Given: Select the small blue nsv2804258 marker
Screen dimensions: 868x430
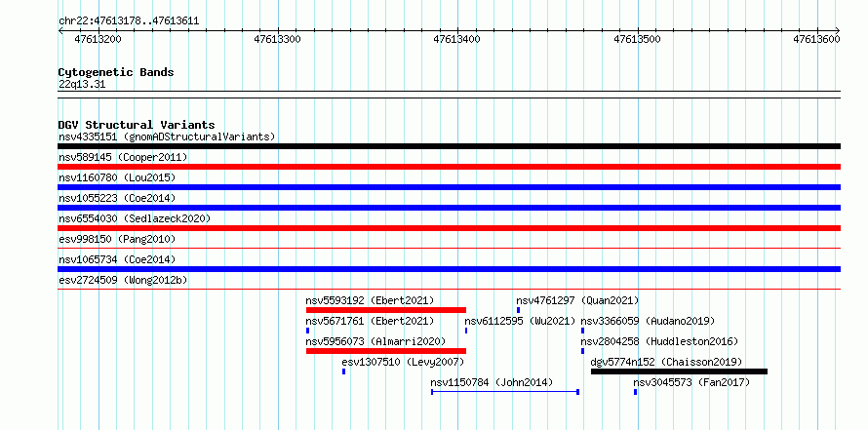Looking at the screenshot, I should (x=582, y=351).
